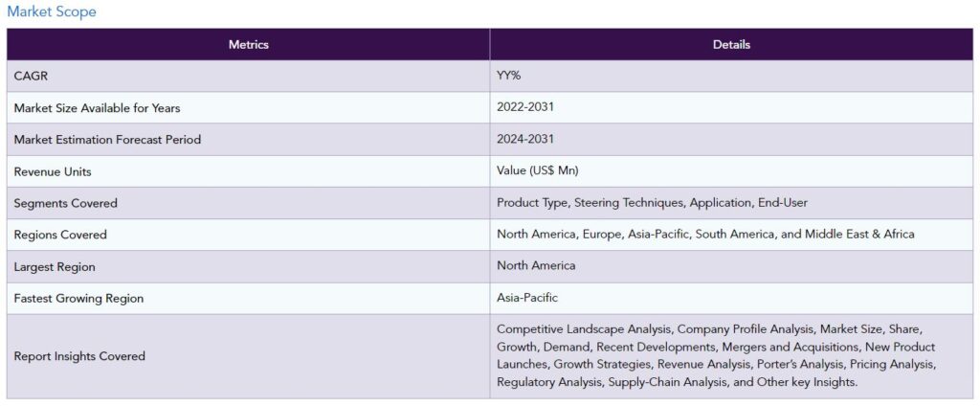980x406 pixels.
Task: Click the 2024-2031 forecast value
Action: tap(524, 139)
